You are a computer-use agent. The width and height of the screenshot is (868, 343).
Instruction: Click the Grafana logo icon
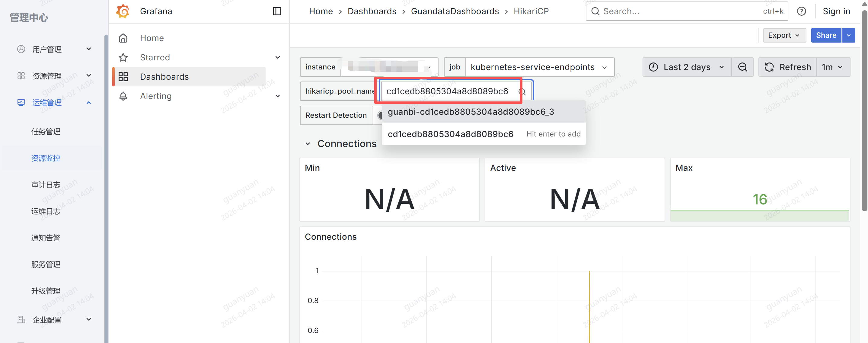[x=123, y=11]
